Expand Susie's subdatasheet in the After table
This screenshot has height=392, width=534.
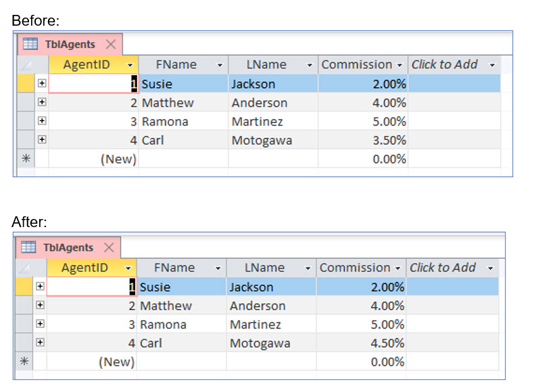point(40,286)
